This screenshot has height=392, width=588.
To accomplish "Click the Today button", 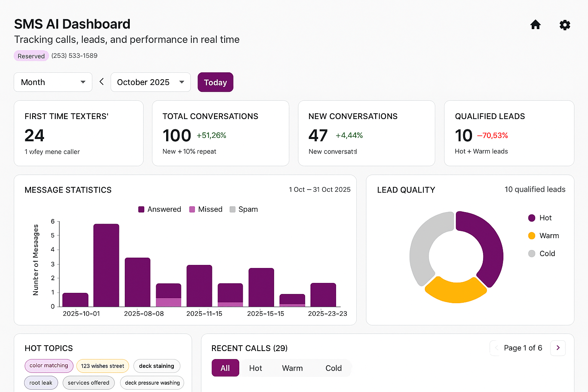I will tap(215, 82).
